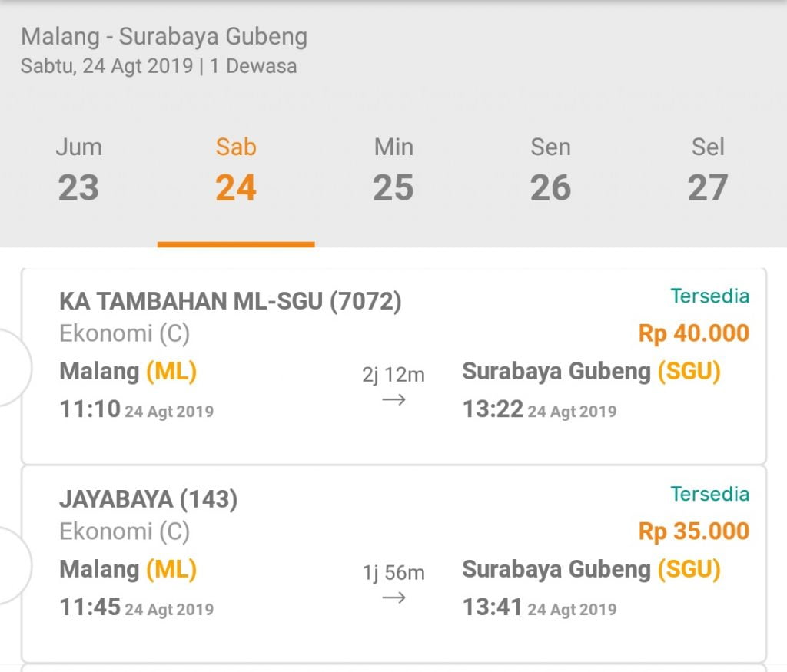Click the 2j 12m duration arrow
787x672 pixels.
coord(393,399)
